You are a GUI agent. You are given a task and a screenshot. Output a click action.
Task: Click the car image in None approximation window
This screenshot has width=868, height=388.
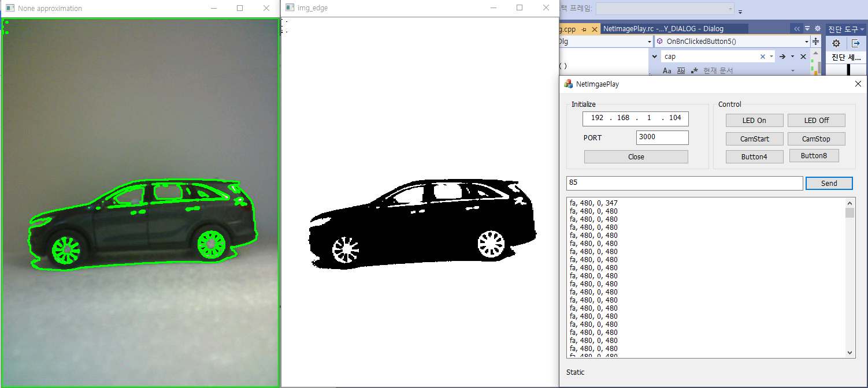[142, 223]
